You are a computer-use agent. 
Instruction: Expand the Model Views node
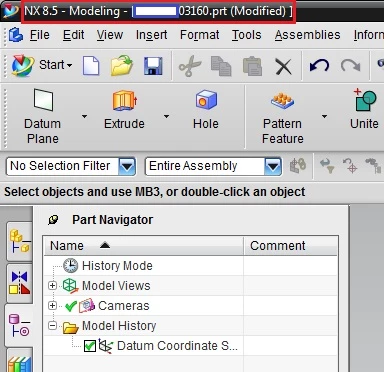[52, 286]
